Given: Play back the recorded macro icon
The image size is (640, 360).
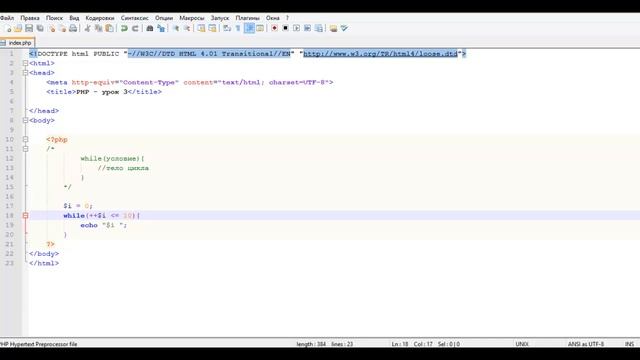Looking at the screenshot, I should point(296,28).
